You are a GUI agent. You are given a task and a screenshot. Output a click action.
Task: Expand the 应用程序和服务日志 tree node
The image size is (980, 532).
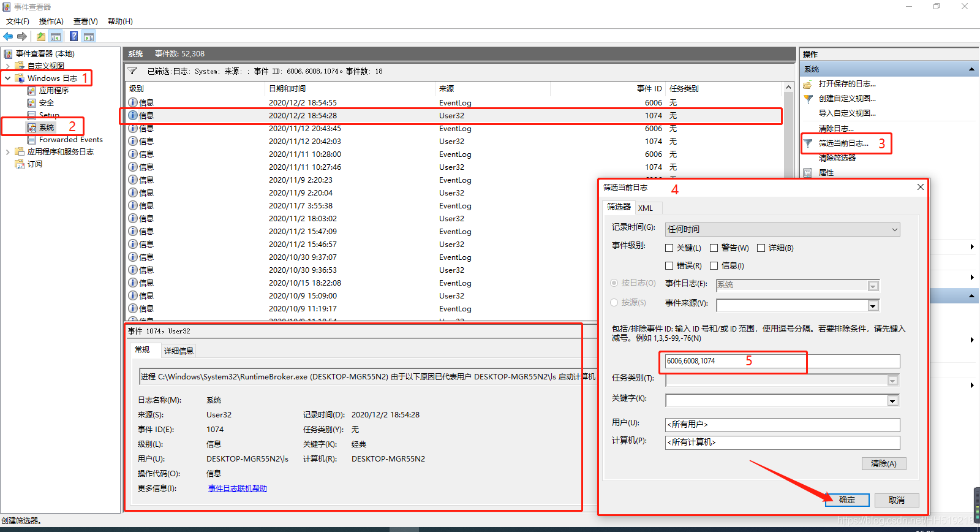[x=7, y=151]
